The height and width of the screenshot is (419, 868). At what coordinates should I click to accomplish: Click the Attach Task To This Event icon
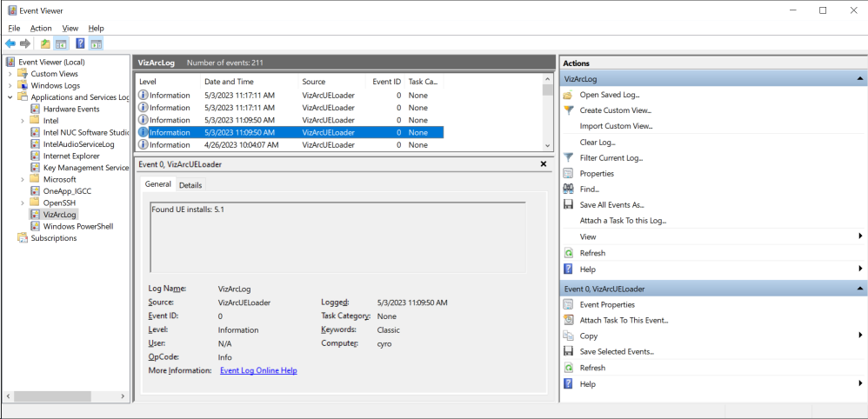(569, 320)
